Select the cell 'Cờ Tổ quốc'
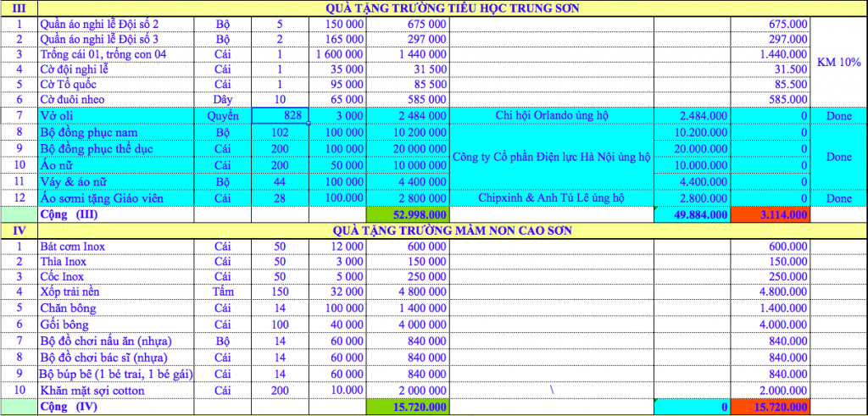This screenshot has height=416, width=868. 116,85
